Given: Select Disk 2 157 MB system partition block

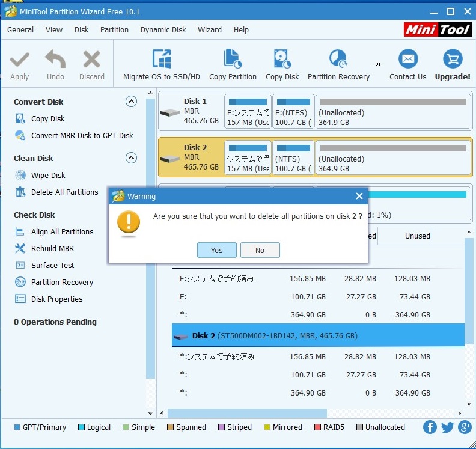Looking at the screenshot, I should pos(248,157).
